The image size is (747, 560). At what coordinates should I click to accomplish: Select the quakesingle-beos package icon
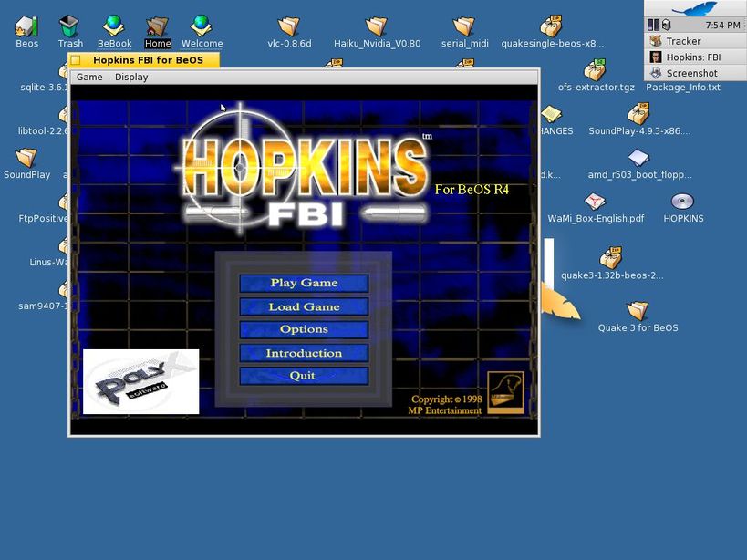point(552,26)
